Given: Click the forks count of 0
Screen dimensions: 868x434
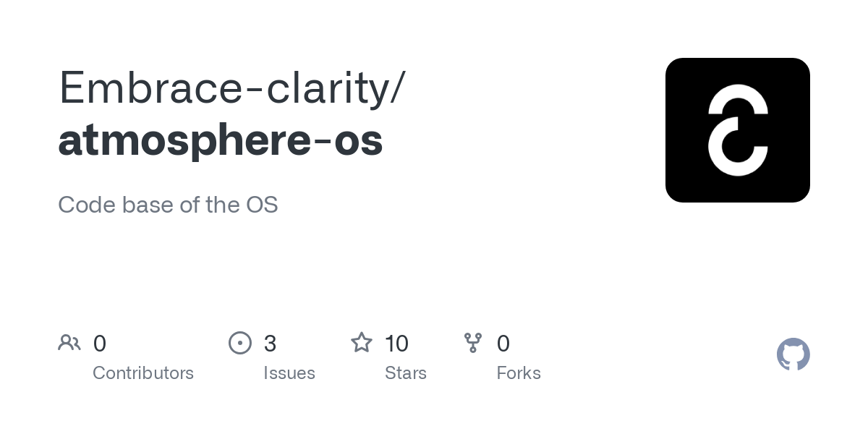Looking at the screenshot, I should click(x=503, y=343).
